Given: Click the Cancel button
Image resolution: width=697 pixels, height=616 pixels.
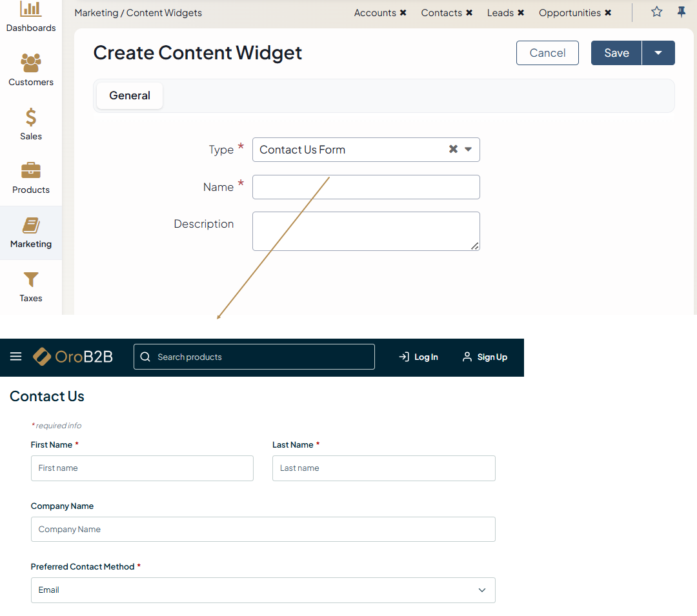Looking at the screenshot, I should coord(547,53).
